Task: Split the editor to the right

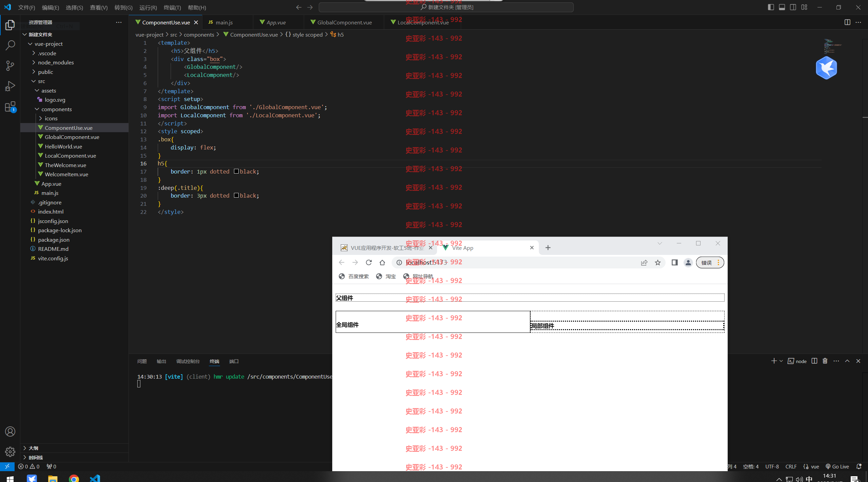Action: click(847, 22)
